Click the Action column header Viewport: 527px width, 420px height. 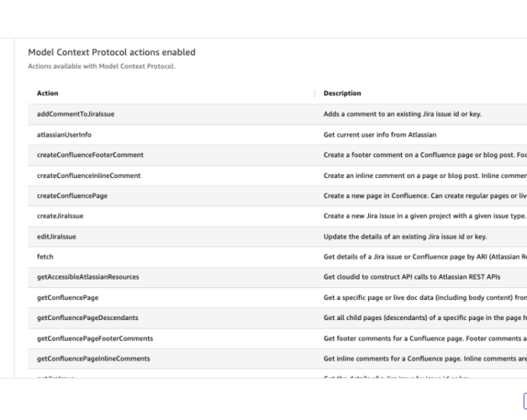point(47,93)
